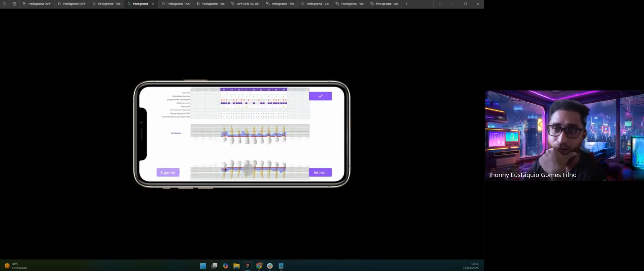This screenshot has width=644, height=271.
Task: Open Google Chrome from the taskbar
Action: tap(259, 266)
